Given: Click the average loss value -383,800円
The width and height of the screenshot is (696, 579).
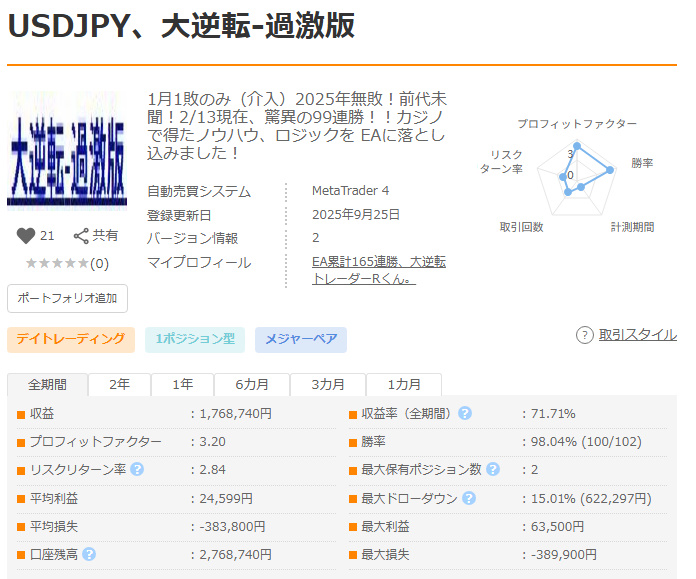Looking at the screenshot, I should (x=232, y=526).
